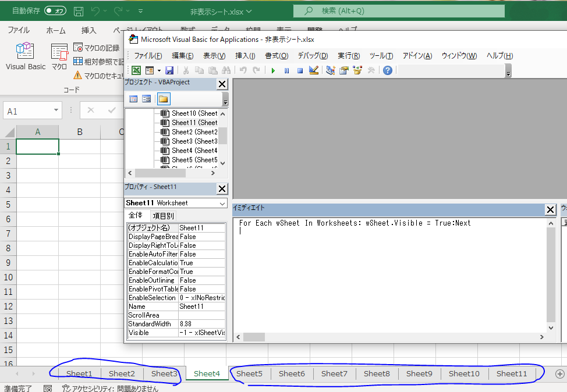The height and width of the screenshot is (392, 567).
Task: Select Sheet5 in the project tree
Action: pyautogui.click(x=189, y=160)
